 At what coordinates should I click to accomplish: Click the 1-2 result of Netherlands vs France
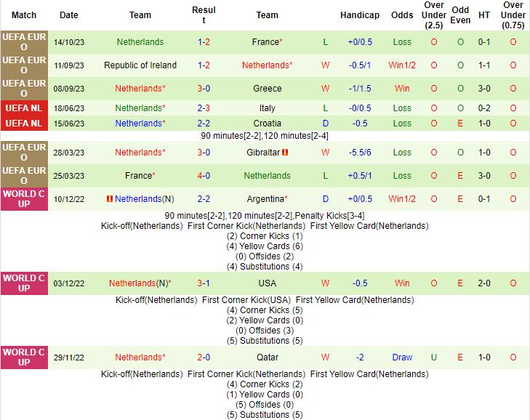point(204,42)
